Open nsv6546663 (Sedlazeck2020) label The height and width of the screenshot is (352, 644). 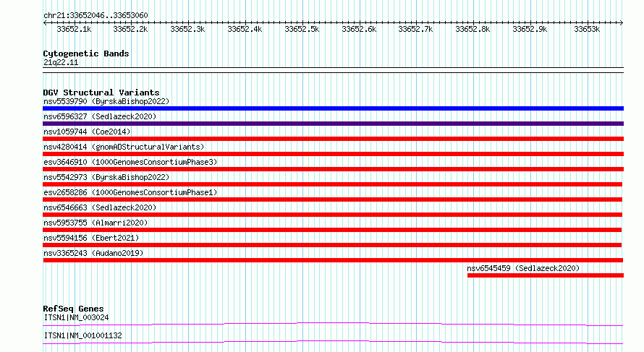pyautogui.click(x=100, y=207)
